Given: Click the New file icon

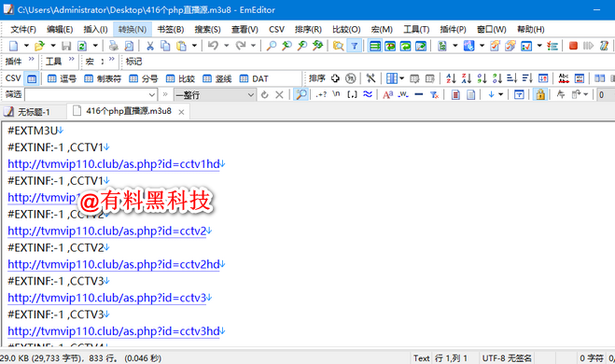Looking at the screenshot, I should (13, 46).
